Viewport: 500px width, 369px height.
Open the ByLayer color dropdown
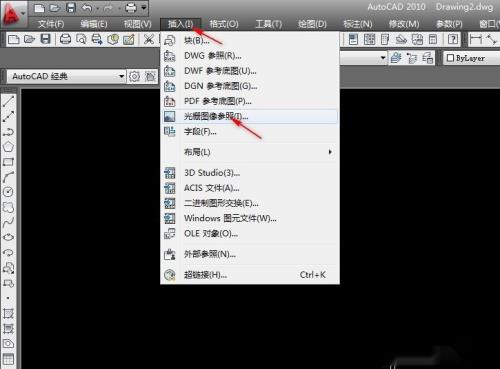(x=472, y=58)
